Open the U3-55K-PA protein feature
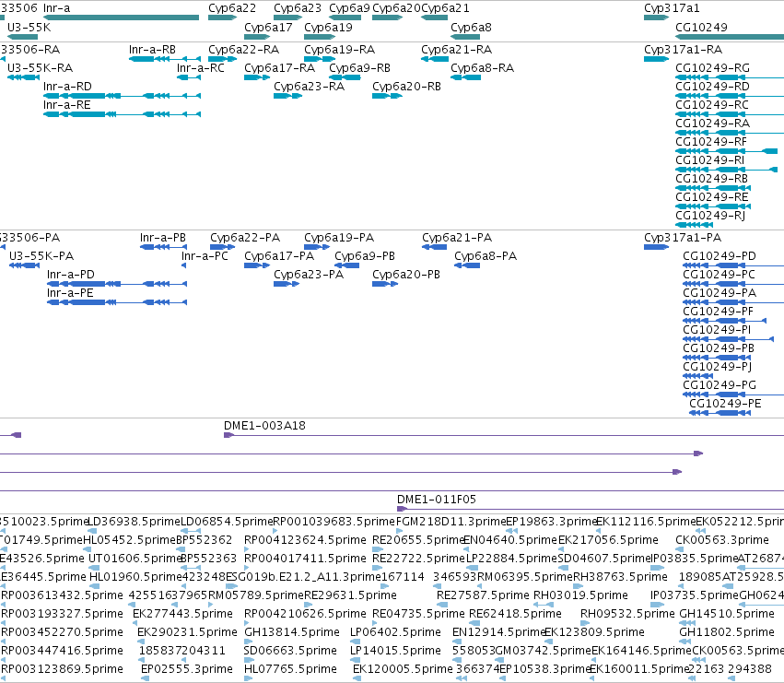Viewport: 784px width, 683px height. (25, 265)
